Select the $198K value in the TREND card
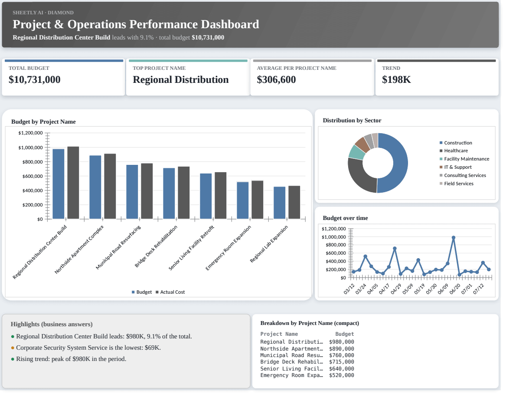Image resolution: width=532 pixels, height=400 pixels. point(396,80)
